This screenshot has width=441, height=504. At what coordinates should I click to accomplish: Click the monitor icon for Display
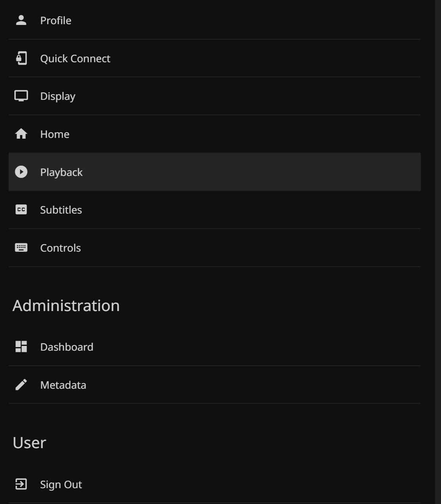21,96
